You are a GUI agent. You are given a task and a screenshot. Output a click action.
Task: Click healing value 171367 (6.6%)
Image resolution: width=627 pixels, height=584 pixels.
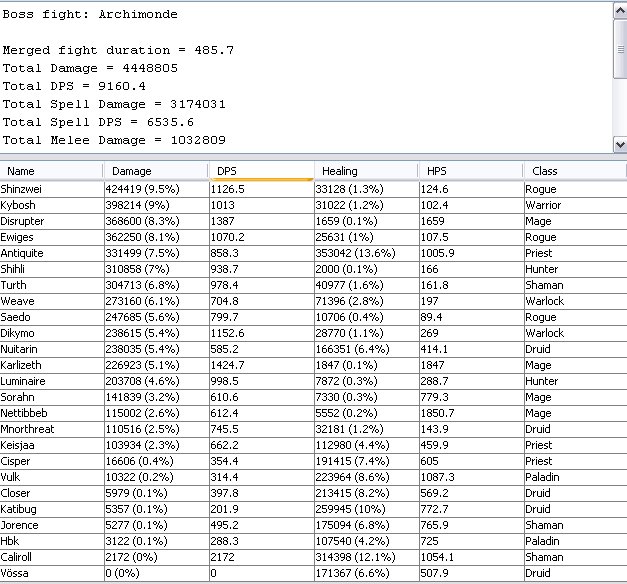353,573
